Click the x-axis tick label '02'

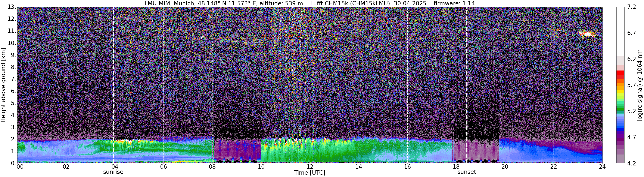66,167
